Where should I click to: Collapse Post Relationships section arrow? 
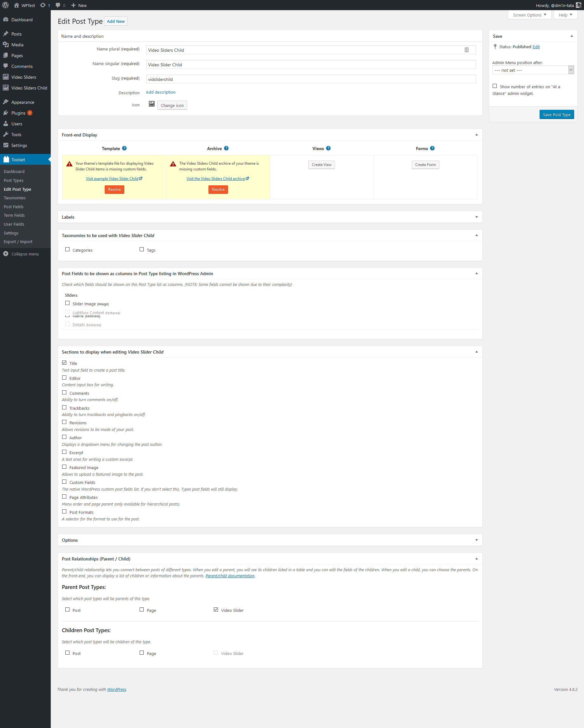click(x=476, y=559)
